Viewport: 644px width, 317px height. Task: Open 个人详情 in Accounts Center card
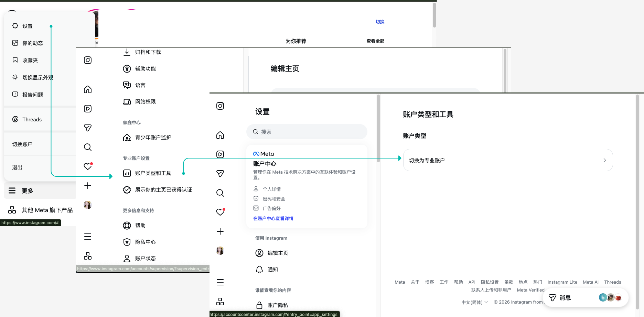click(267, 189)
